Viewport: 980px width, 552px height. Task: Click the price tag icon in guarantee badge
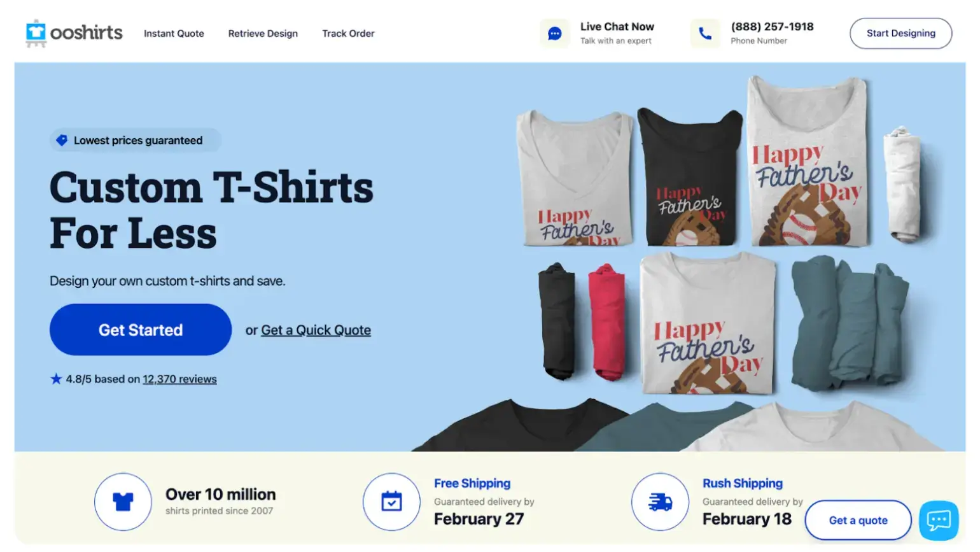[62, 140]
